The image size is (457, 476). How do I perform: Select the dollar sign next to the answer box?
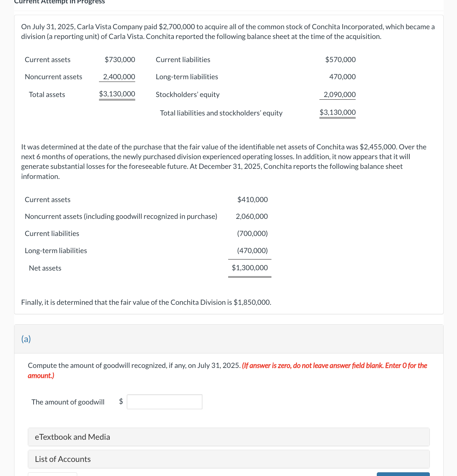point(121,401)
